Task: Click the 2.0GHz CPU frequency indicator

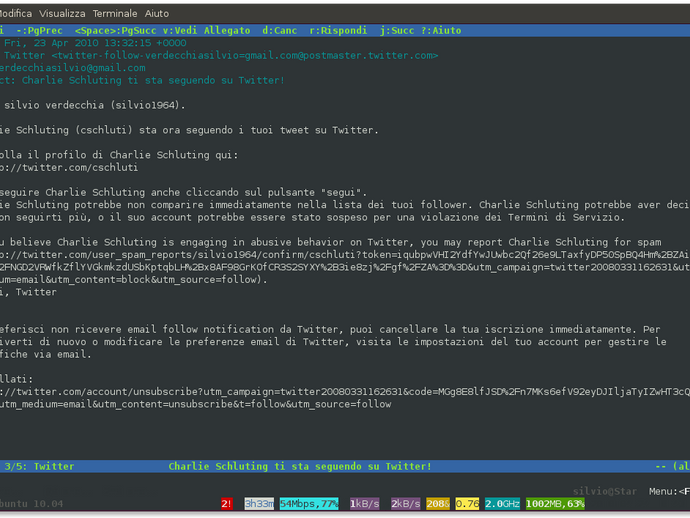Action: point(503,504)
